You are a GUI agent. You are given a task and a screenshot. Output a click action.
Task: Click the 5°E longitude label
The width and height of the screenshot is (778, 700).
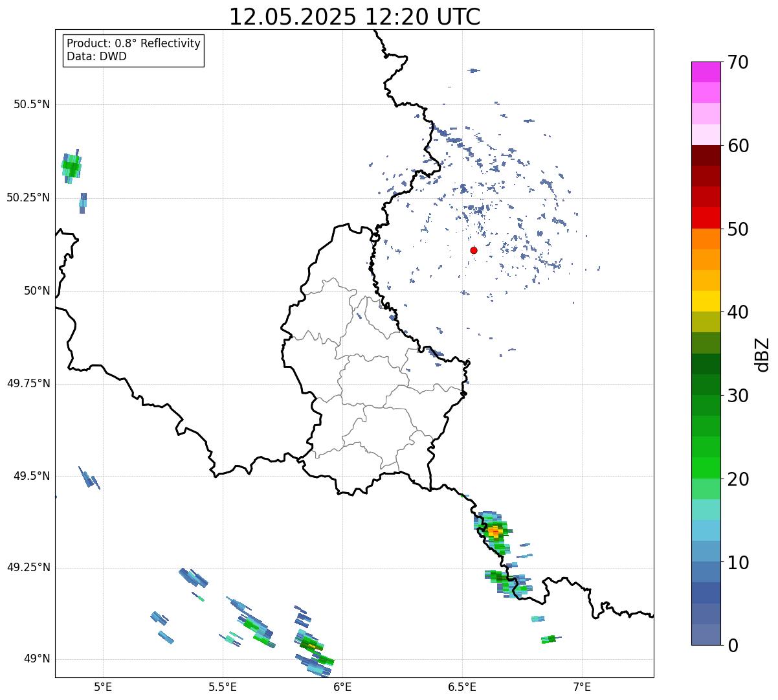pyautogui.click(x=103, y=687)
